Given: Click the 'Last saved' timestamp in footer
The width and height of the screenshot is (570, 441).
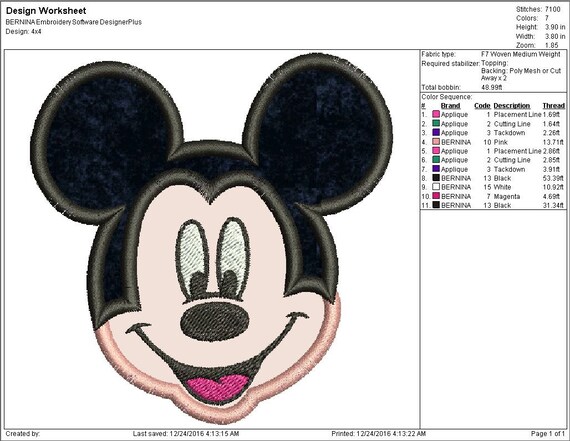Looking at the screenshot, I should (186, 434).
